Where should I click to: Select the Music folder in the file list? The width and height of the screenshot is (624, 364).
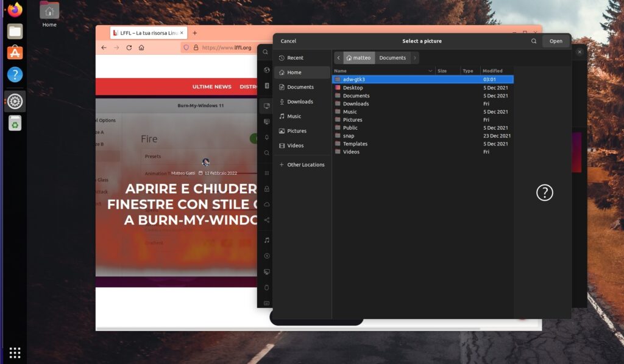click(423, 111)
